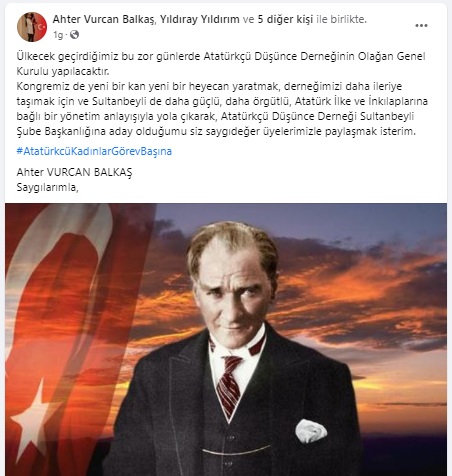Open the attached Atatürk portrait photo
The image size is (452, 476).
(226, 339)
